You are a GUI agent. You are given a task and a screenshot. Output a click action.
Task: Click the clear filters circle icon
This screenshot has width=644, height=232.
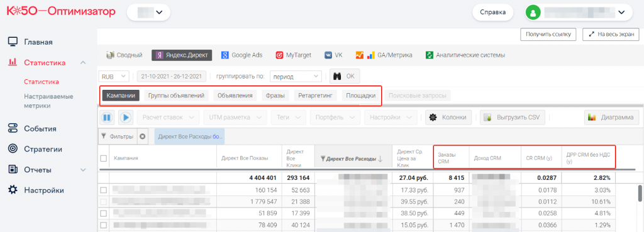click(143, 136)
